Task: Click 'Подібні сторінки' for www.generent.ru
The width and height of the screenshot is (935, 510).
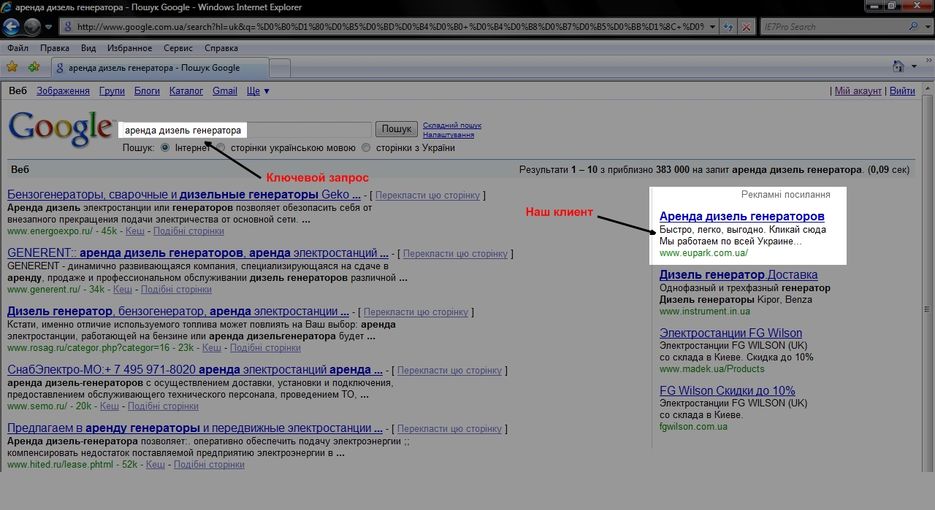Action: tap(177, 289)
